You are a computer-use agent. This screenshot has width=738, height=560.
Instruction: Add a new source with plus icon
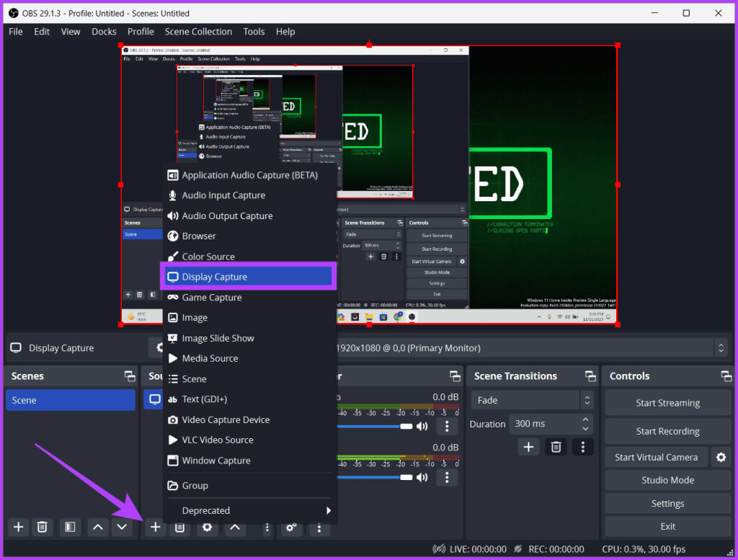[156, 528]
